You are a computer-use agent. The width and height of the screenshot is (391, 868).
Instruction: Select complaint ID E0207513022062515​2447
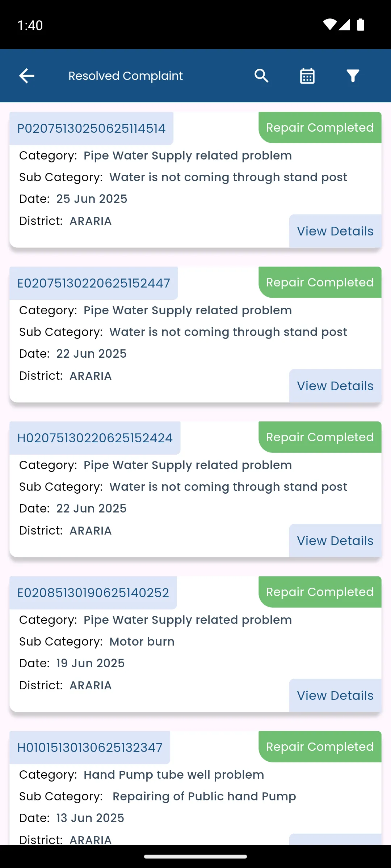tap(93, 283)
